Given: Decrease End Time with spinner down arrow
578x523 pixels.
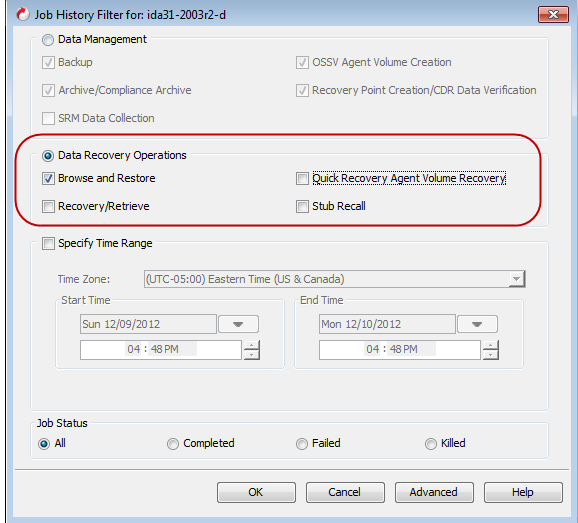Looking at the screenshot, I should pos(491,355).
